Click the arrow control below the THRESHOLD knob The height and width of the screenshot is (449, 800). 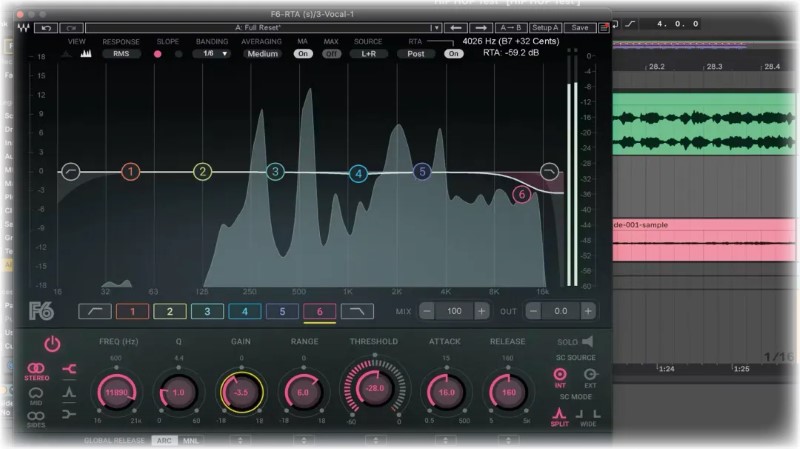click(376, 440)
